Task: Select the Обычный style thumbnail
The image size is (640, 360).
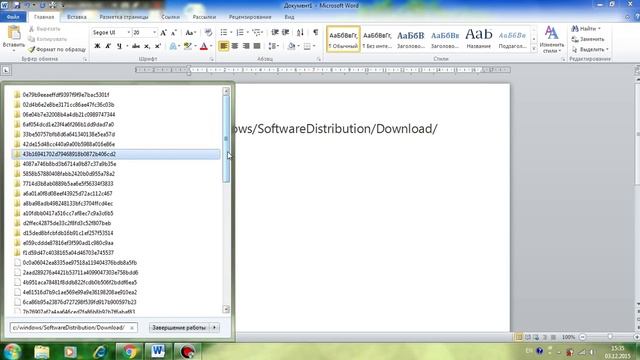Action: pos(343,39)
